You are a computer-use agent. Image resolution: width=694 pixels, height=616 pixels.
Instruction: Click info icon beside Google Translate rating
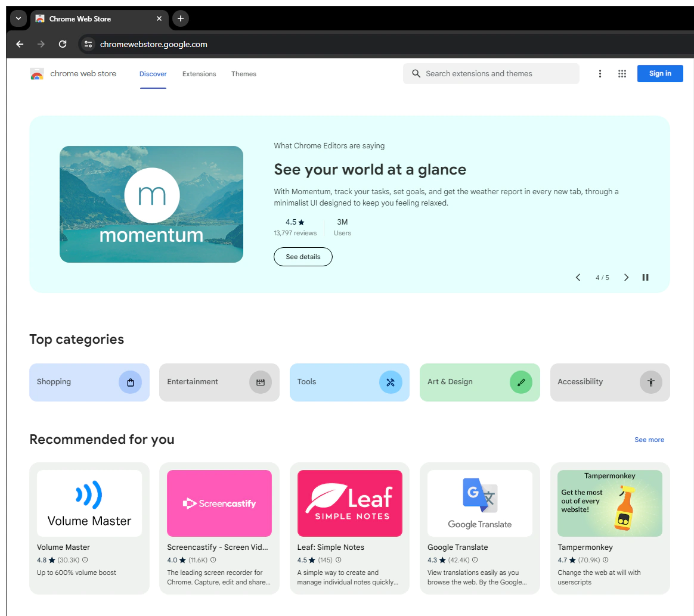pos(475,560)
